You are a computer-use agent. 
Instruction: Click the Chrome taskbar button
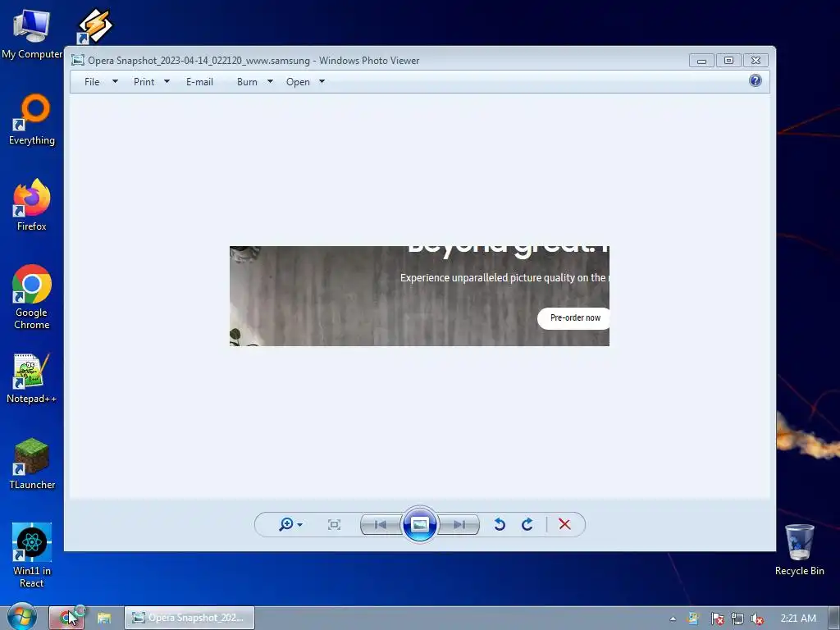66,618
